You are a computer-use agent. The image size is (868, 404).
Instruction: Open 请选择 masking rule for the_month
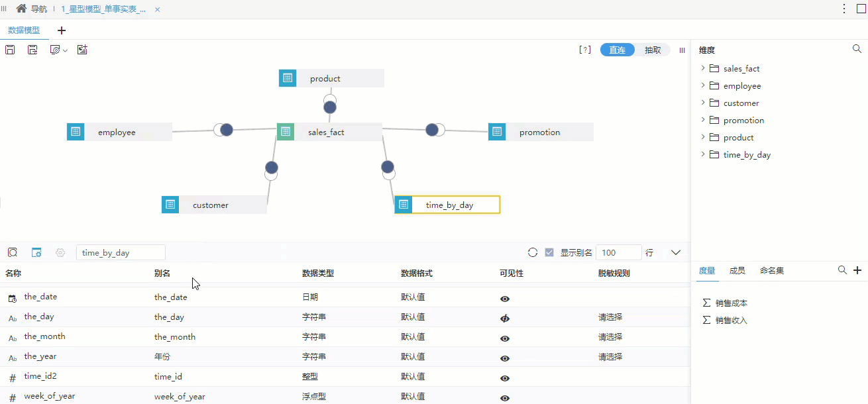tap(610, 337)
